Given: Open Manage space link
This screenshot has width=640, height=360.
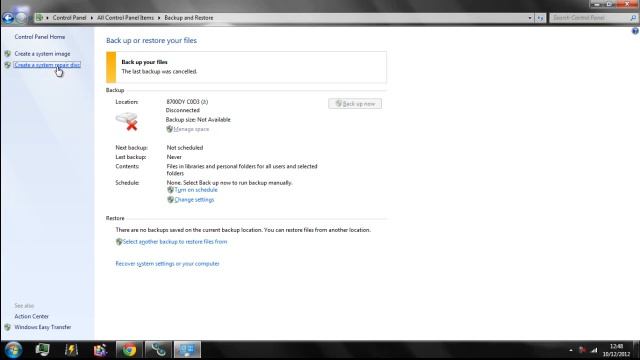Looking at the screenshot, I should [191, 129].
